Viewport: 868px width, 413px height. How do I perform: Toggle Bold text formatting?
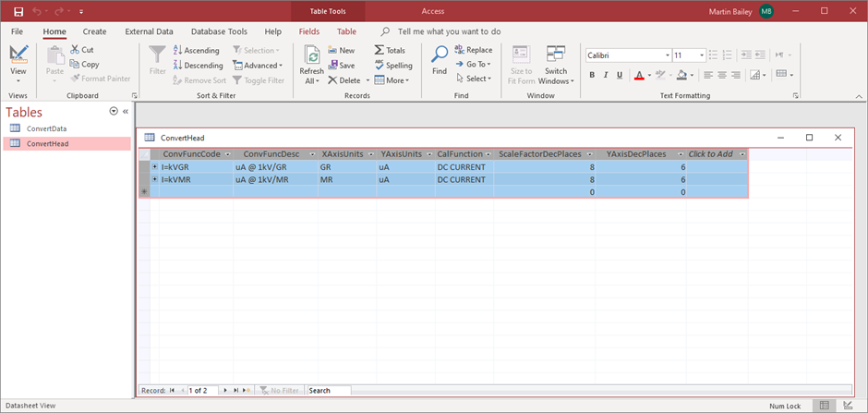tap(592, 75)
